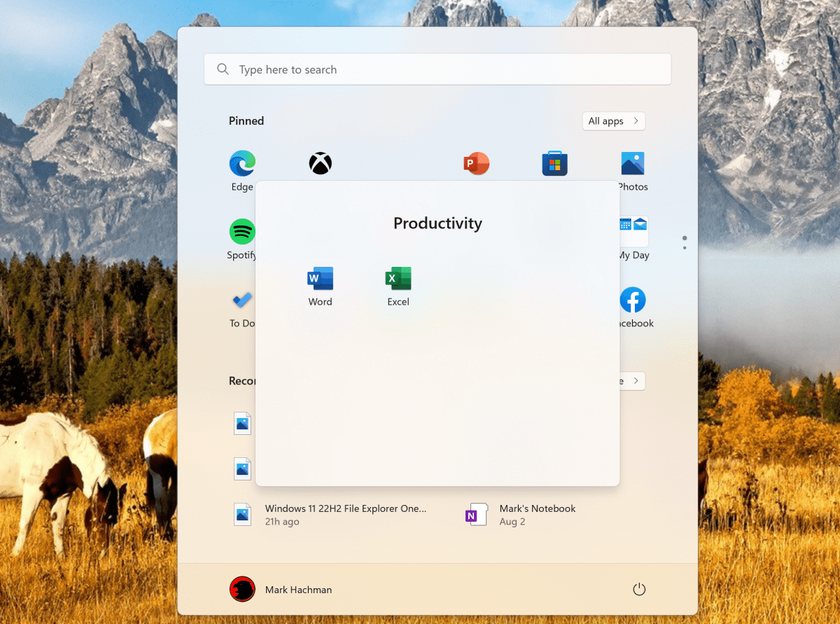Open the Excel app in Productivity folder
The width and height of the screenshot is (840, 624).
398,286
